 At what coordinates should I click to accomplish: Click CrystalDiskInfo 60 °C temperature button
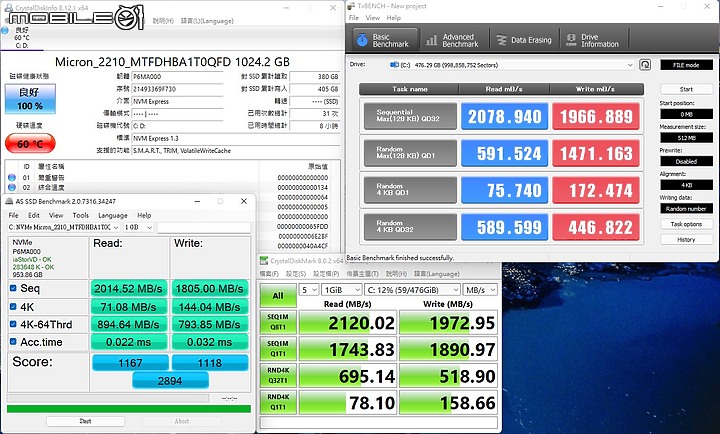[x=30, y=144]
